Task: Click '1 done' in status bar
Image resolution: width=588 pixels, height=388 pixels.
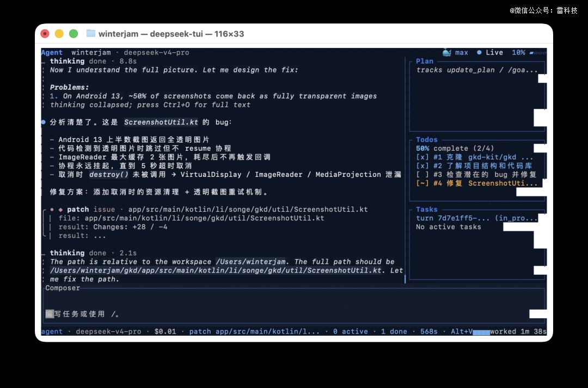Action: (x=394, y=331)
